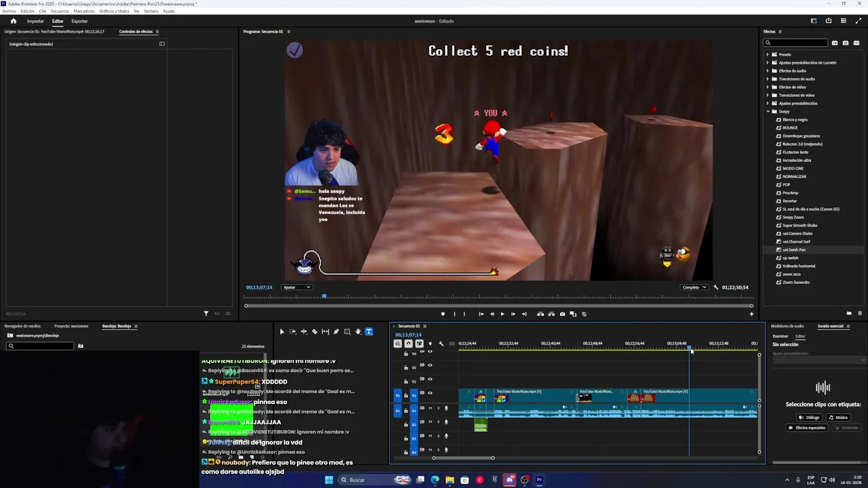Toggle source patching V1 button

pos(397,395)
